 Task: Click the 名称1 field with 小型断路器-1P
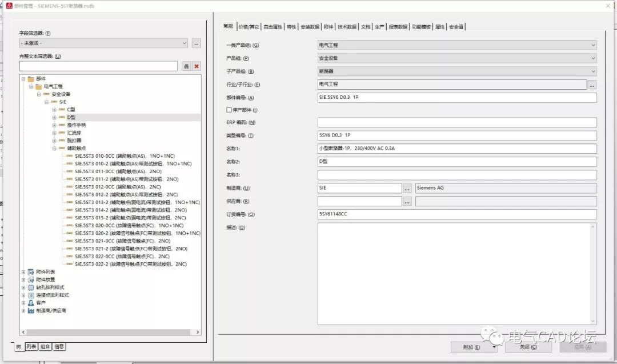457,149
